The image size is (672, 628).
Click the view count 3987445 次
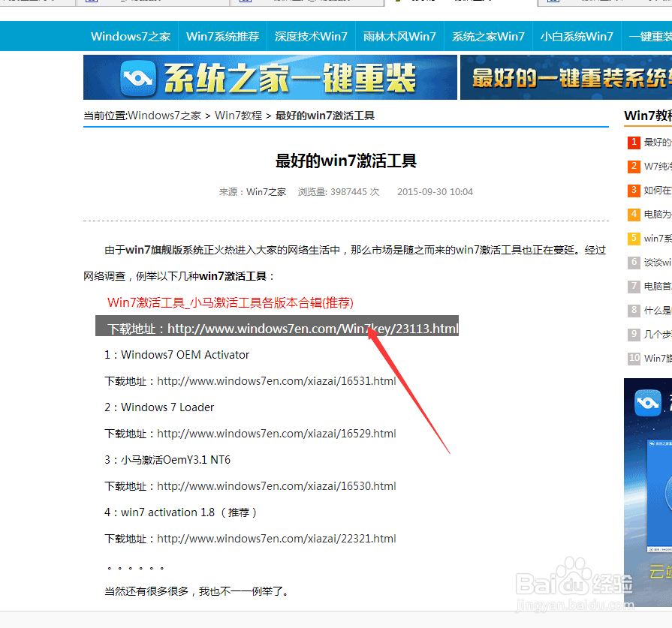339,192
